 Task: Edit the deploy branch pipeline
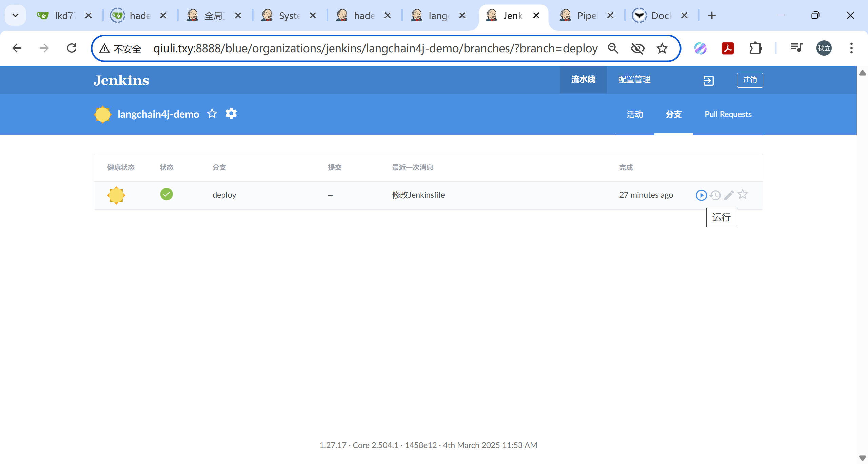tap(729, 195)
